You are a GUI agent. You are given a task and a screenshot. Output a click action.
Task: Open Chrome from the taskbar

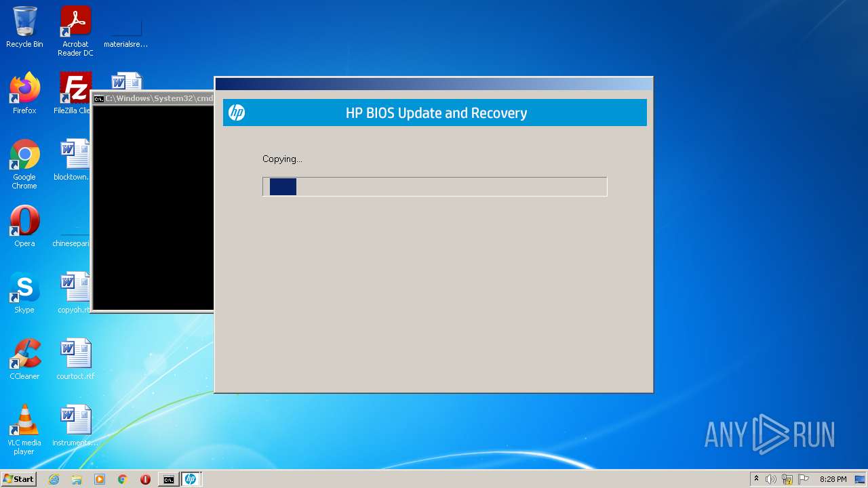tap(123, 479)
